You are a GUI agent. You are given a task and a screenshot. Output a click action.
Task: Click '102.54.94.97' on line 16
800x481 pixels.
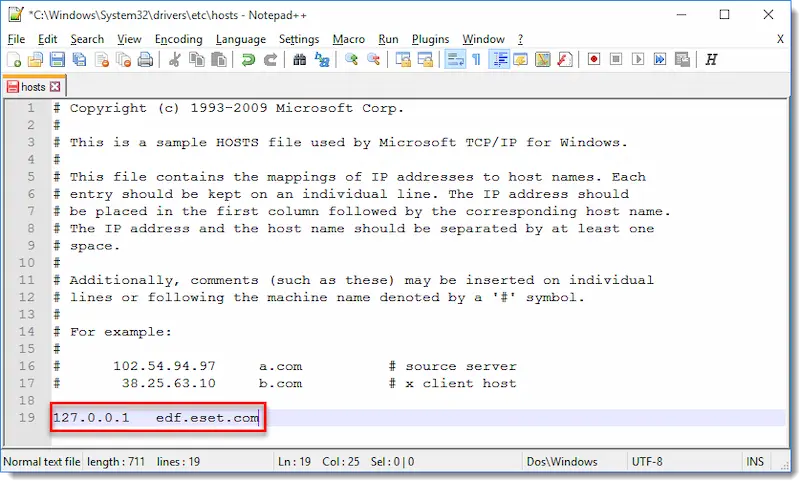click(164, 366)
